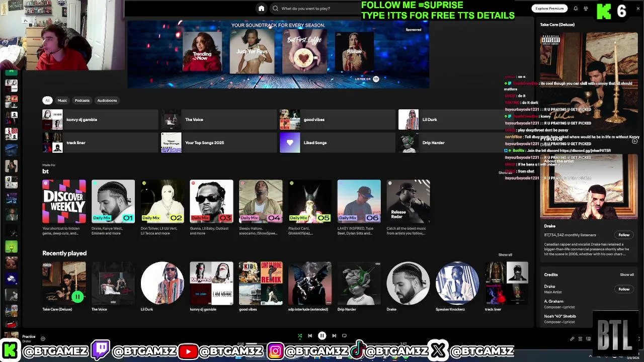Select the Music filter chip
The height and width of the screenshot is (362, 644).
pos(62,101)
